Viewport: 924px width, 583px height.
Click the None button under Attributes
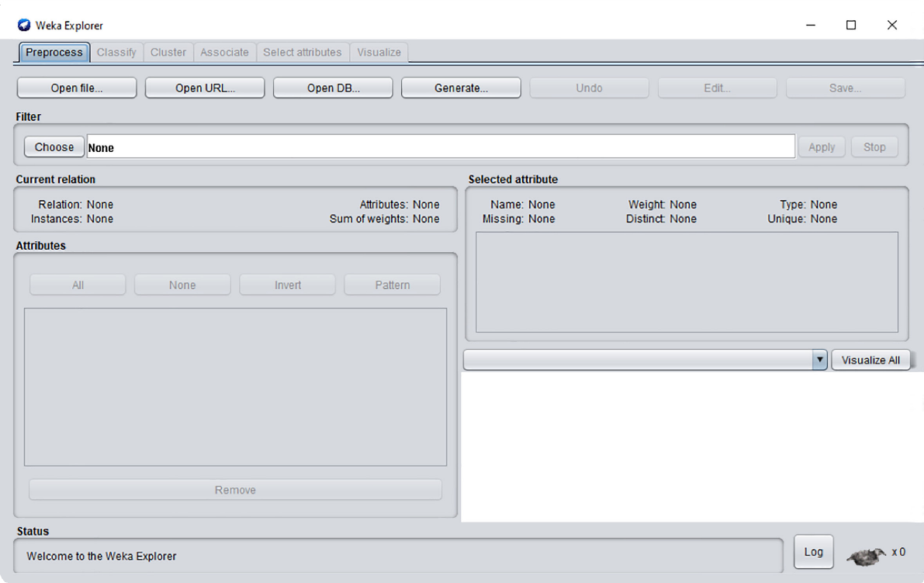182,285
